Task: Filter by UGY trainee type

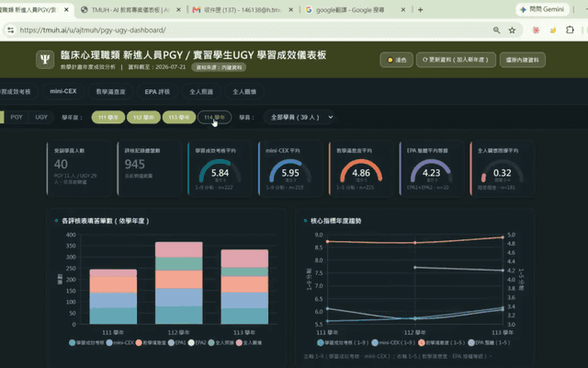Action: click(x=41, y=117)
